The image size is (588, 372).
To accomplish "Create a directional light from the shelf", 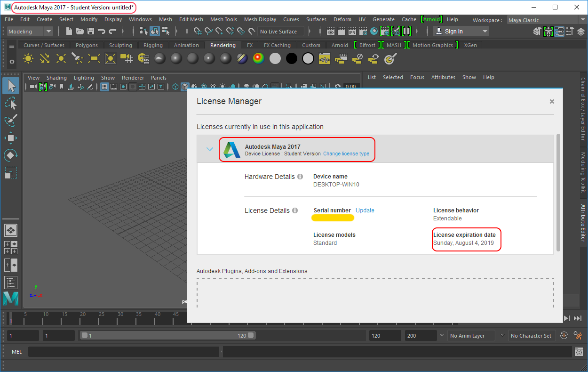I will click(45, 58).
